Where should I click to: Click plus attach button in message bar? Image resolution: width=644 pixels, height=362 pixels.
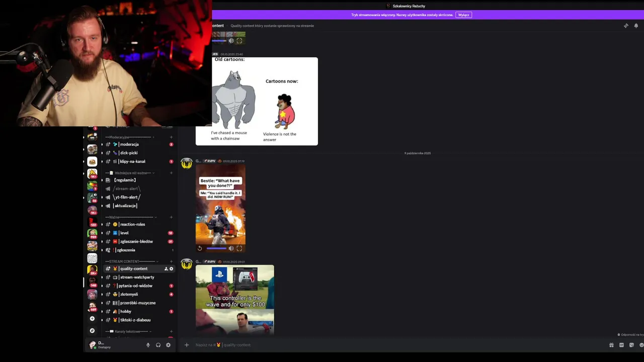pyautogui.click(x=187, y=345)
